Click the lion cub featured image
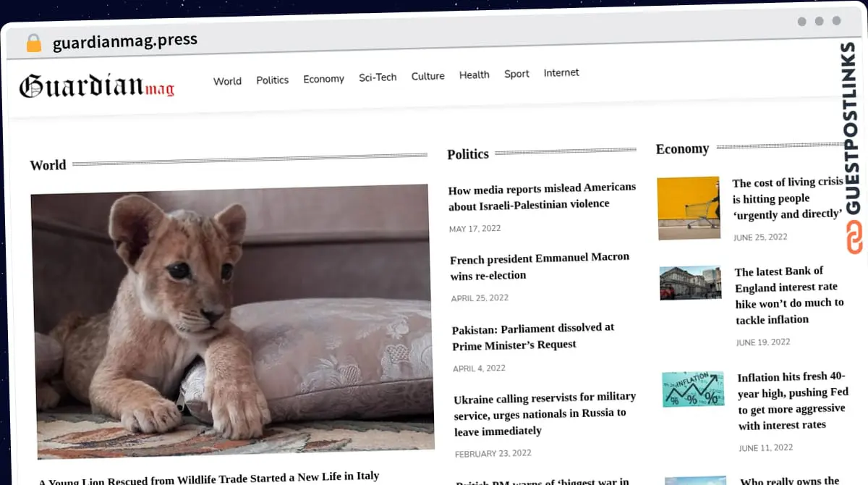The width and height of the screenshot is (868, 485). [232, 322]
